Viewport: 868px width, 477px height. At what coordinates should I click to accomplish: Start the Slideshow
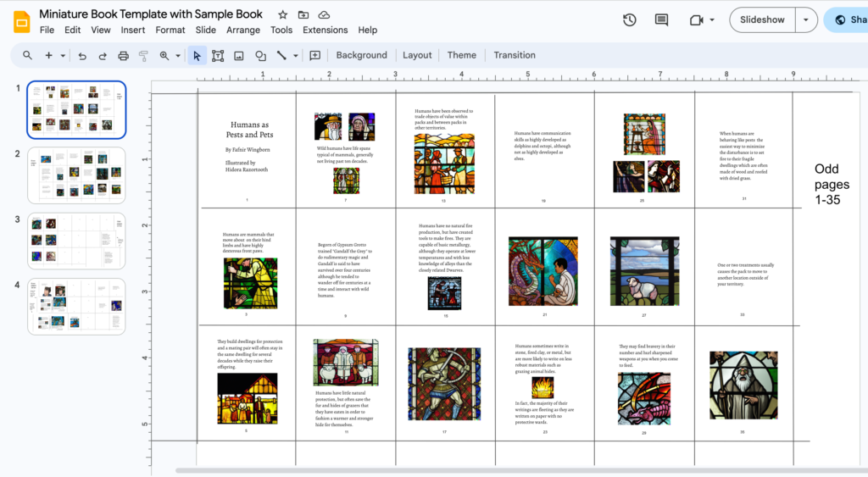click(762, 20)
